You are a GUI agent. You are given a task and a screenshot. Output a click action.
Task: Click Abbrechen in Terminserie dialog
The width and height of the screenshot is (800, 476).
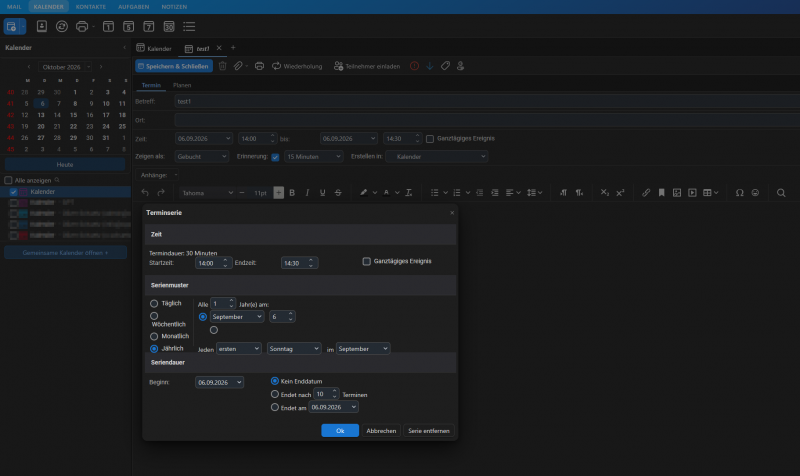coord(381,431)
